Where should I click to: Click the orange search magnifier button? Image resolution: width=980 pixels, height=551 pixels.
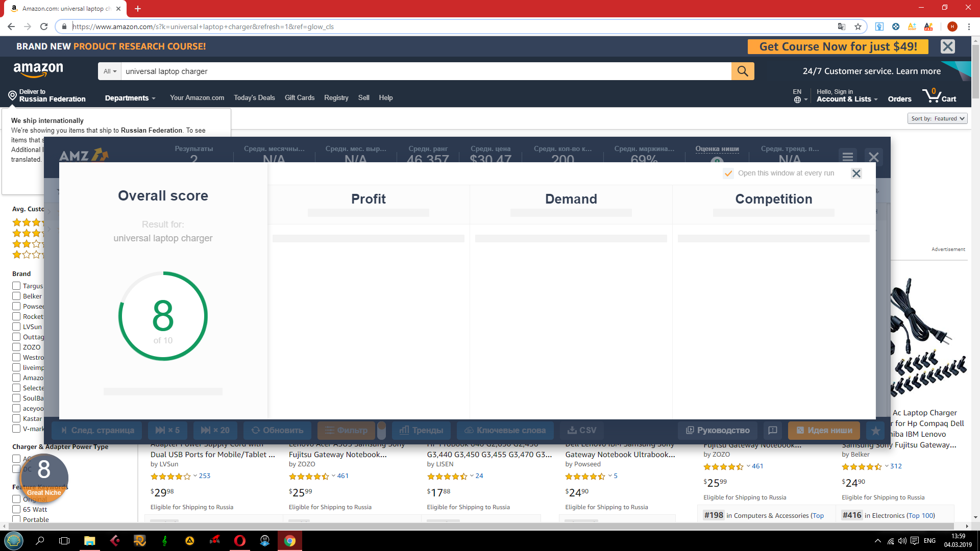742,71
